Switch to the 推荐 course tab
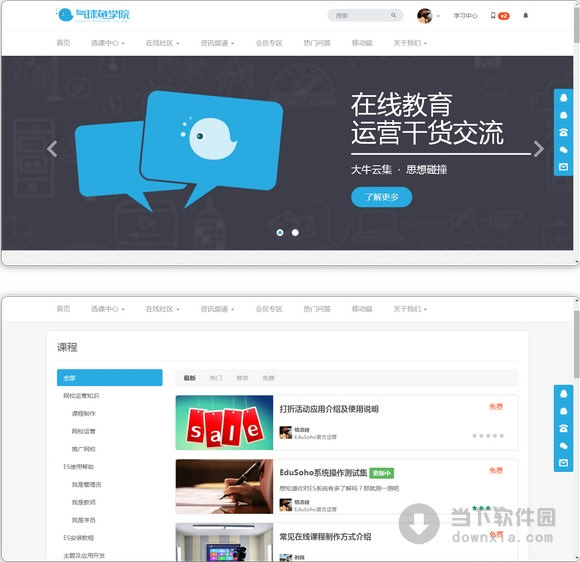Screen dimensions: 580x562 242,378
